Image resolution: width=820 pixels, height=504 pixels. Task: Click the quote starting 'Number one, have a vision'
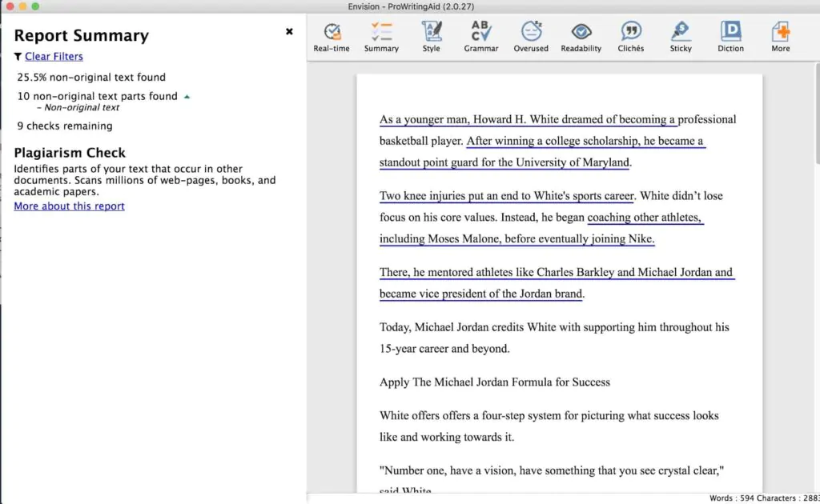[x=552, y=470]
